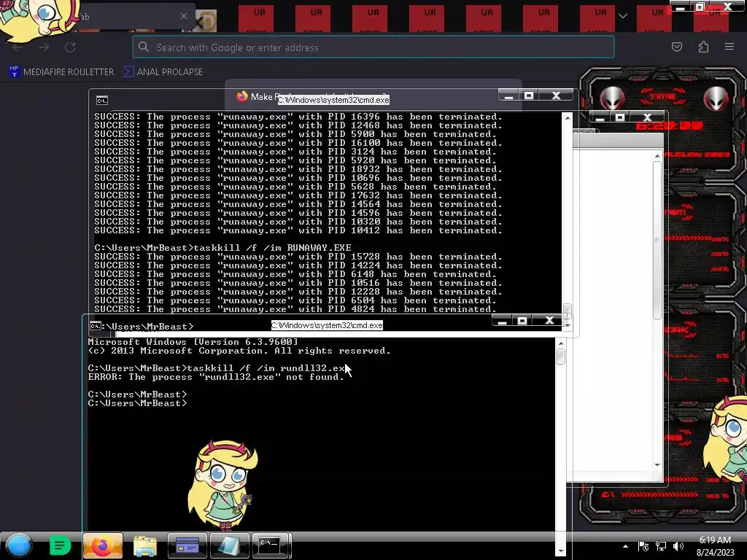Close the current Firefox tab
Screen dimensions: 747x560
tap(183, 16)
